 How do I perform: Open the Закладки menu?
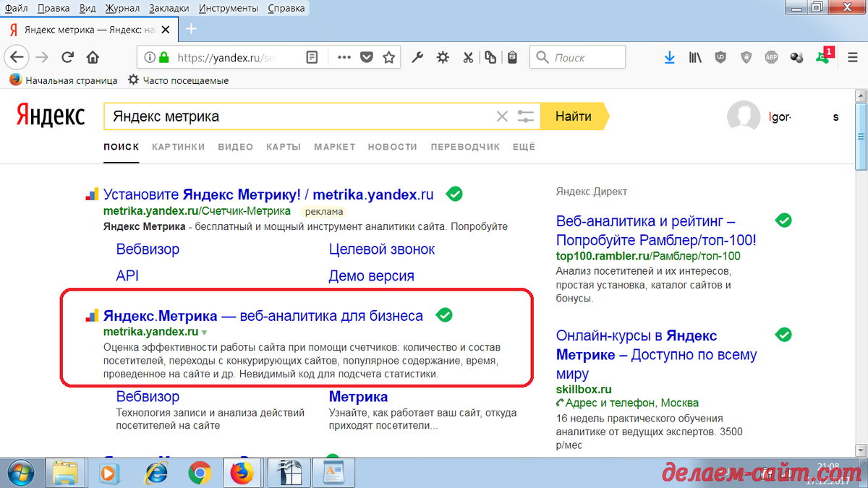point(169,8)
